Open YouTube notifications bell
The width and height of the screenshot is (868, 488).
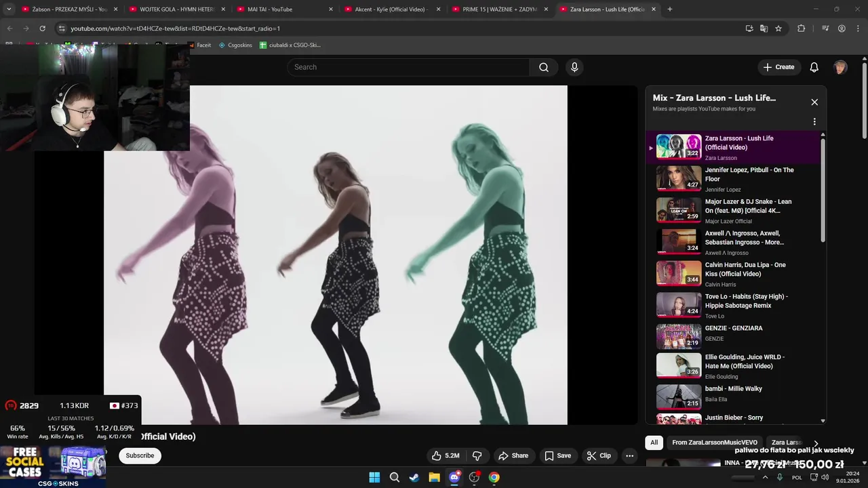pyautogui.click(x=814, y=67)
